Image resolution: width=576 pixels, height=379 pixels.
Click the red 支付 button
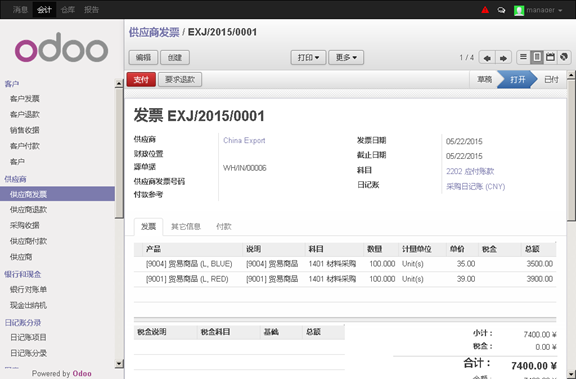[x=141, y=79]
